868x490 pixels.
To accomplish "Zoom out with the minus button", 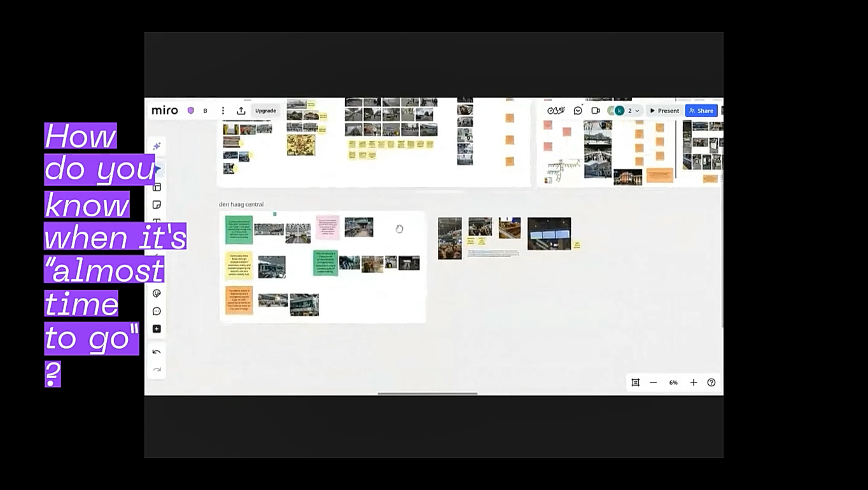I will (x=654, y=382).
